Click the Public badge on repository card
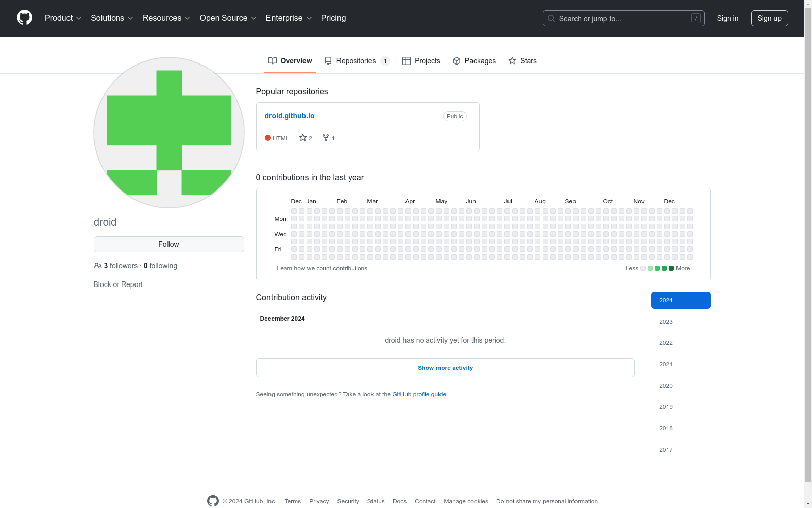This screenshot has height=508, width=812. pyautogui.click(x=455, y=116)
